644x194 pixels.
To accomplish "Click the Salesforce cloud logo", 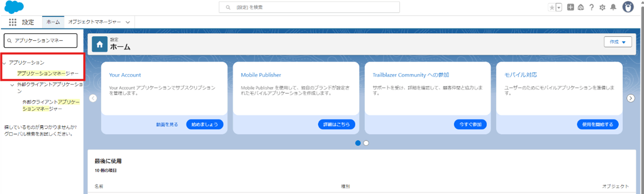I will 14,7.
